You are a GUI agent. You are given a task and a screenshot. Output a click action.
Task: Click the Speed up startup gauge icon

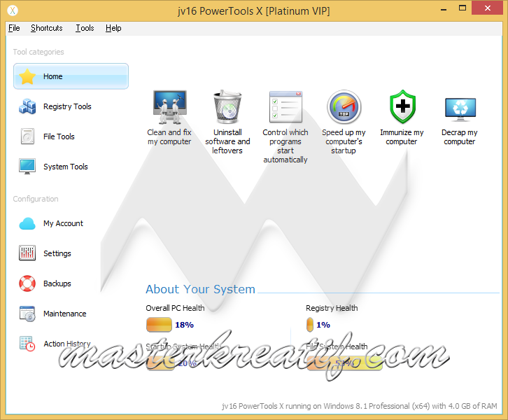(x=344, y=107)
